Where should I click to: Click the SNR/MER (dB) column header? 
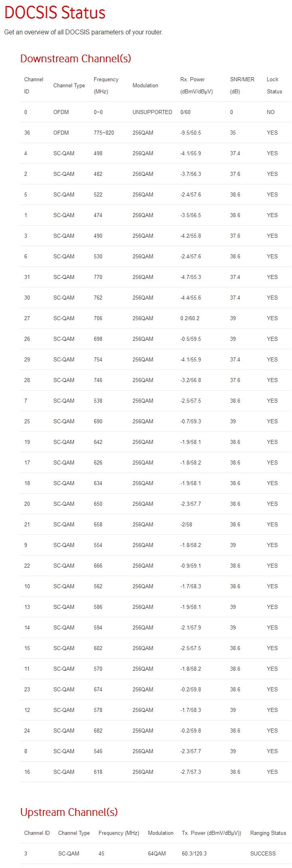pos(242,85)
